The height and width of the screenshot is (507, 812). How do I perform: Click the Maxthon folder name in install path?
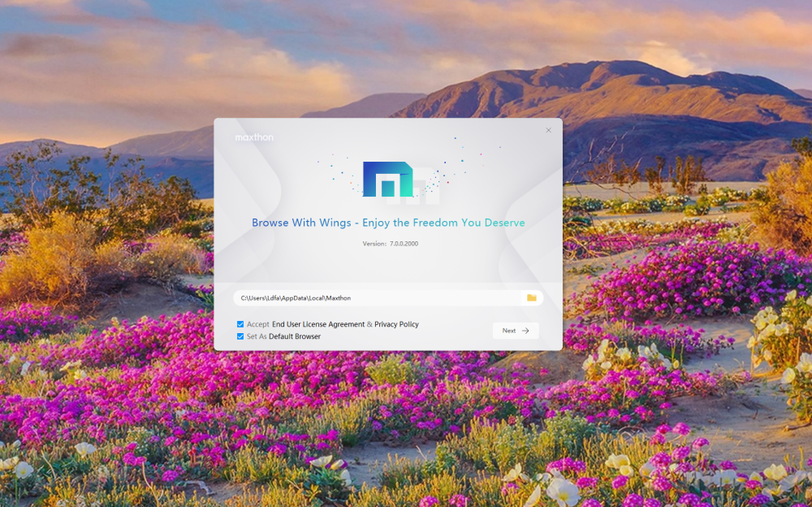[339, 298]
